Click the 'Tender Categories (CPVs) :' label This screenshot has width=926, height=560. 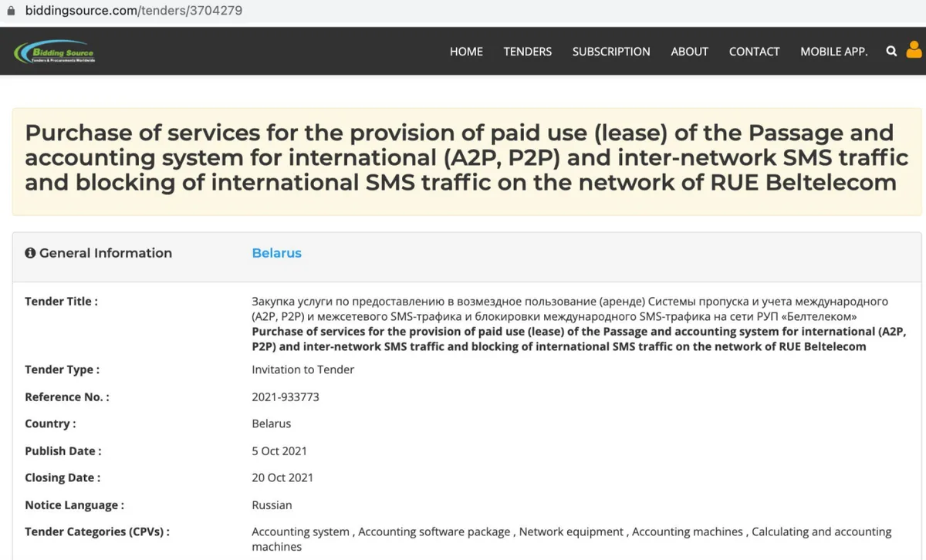click(x=97, y=531)
